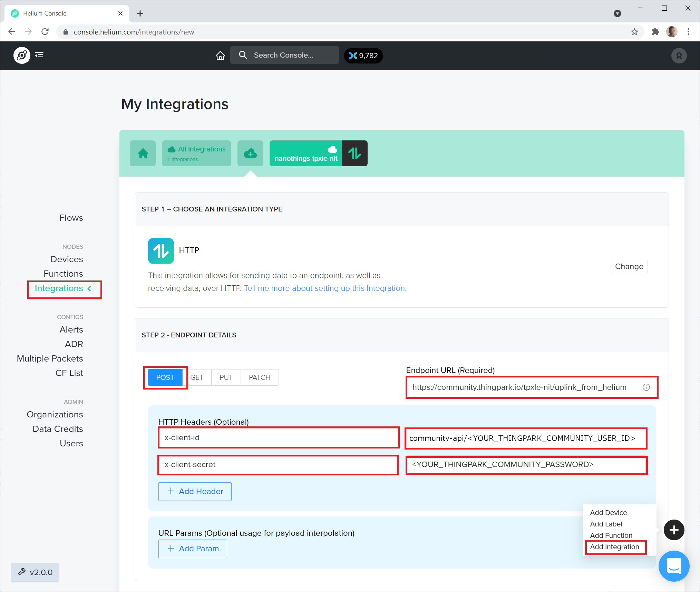Screen dimensions: 700x592
Task: Open the browser extensions puzzle icon
Action: (x=655, y=32)
